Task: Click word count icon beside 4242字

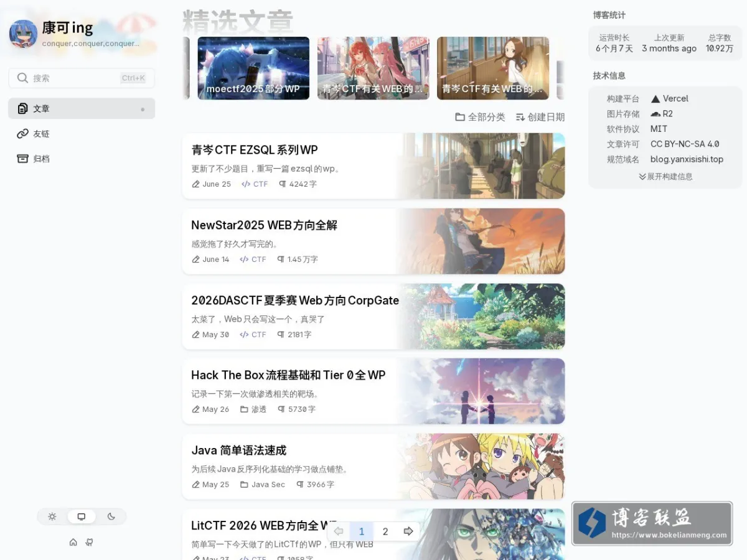Action: click(x=282, y=184)
